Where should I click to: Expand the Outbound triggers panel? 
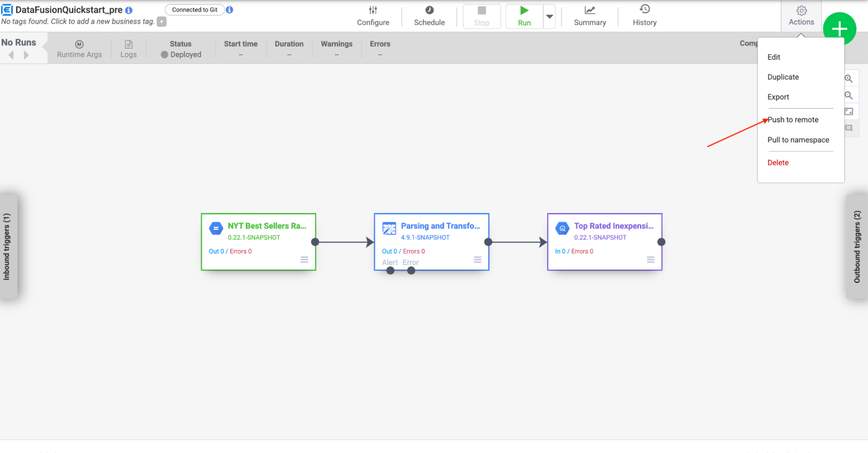tap(857, 247)
